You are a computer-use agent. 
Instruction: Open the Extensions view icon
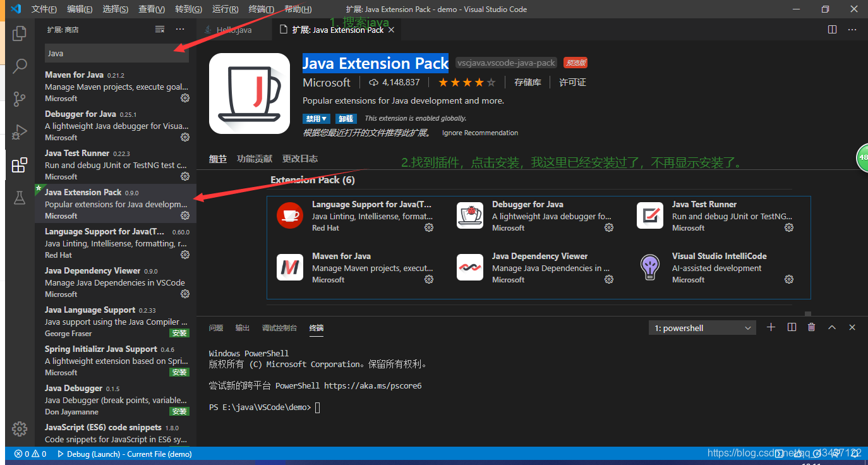[x=20, y=165]
